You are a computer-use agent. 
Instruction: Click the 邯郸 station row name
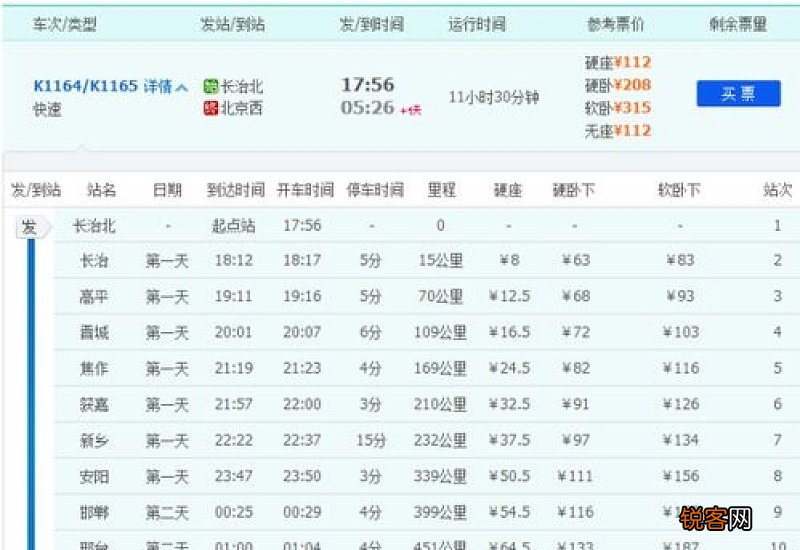[x=94, y=512]
